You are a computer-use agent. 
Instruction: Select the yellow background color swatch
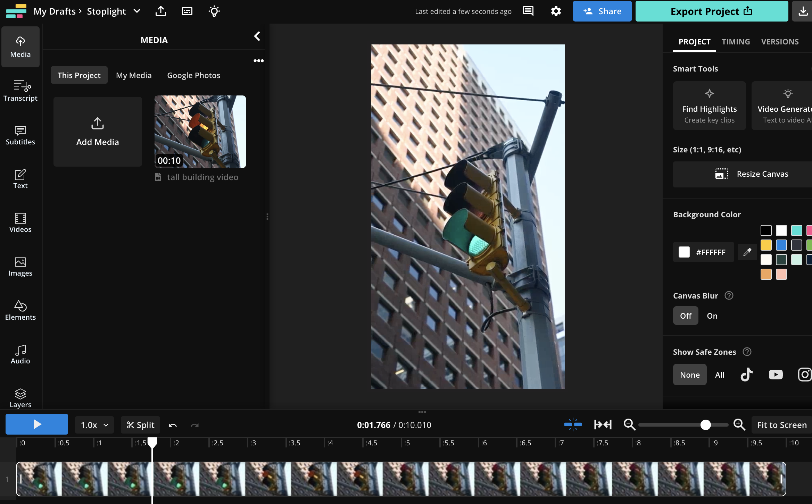(x=766, y=245)
